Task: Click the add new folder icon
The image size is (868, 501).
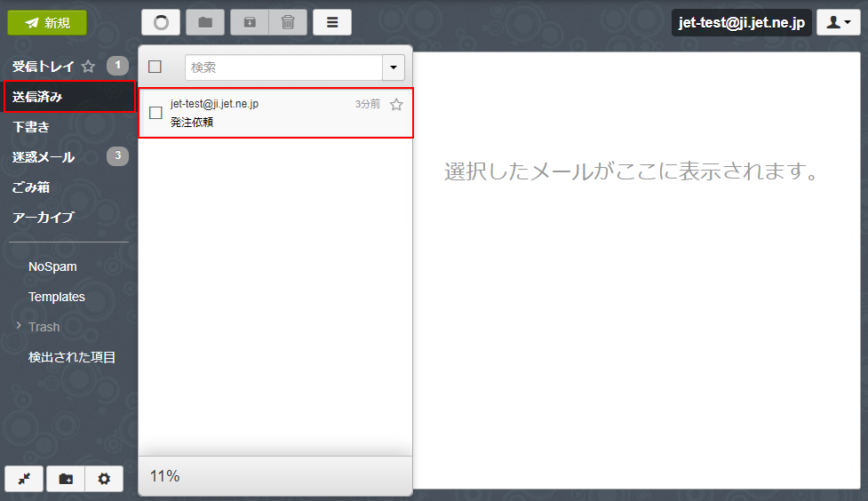Action: tap(66, 479)
